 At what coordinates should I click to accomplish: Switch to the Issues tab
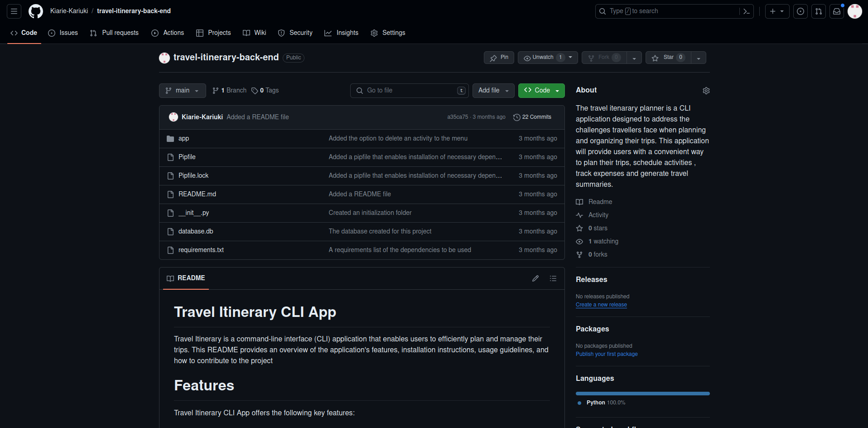coord(63,33)
